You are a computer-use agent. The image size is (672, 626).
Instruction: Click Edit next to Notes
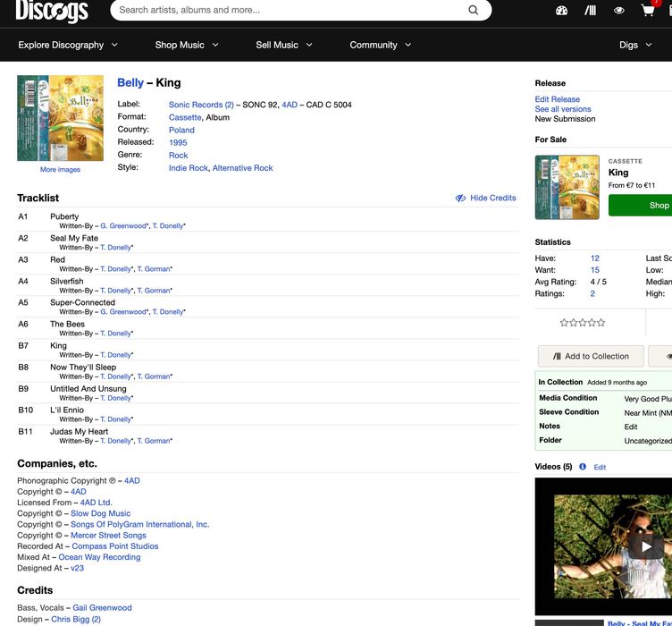[630, 427]
